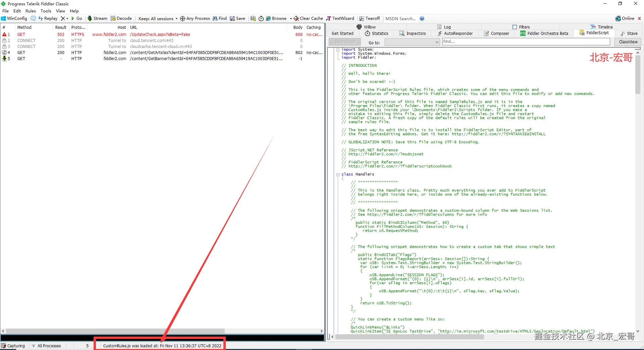Switch to the Statistics tab
Image resolution: width=644 pixels, height=350 pixels.
point(376,33)
